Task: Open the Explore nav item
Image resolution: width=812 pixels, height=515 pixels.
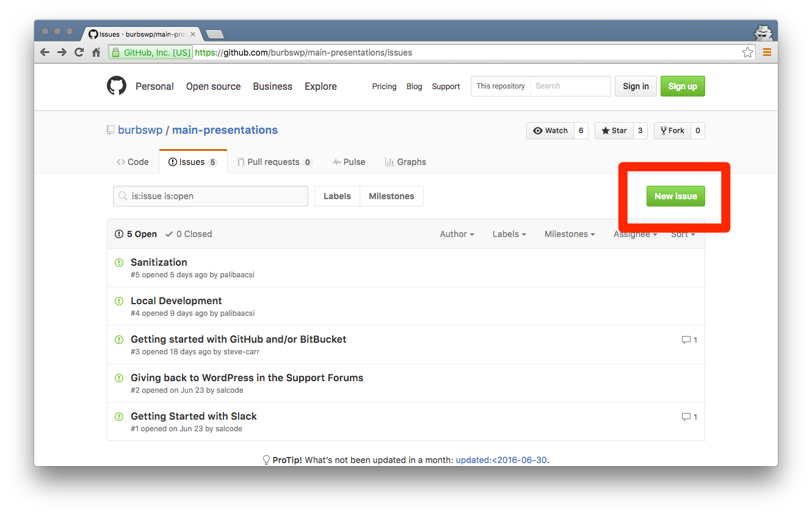Action: click(x=321, y=86)
